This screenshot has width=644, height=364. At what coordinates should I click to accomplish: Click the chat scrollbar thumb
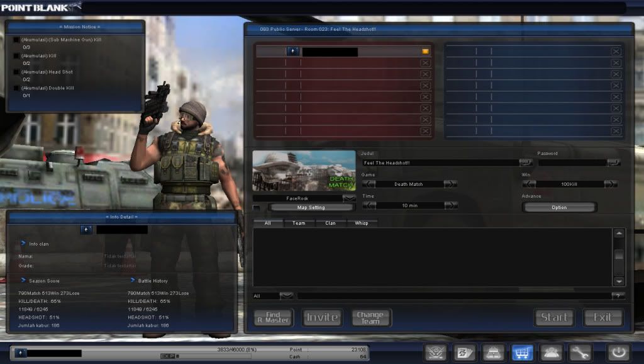click(619, 255)
